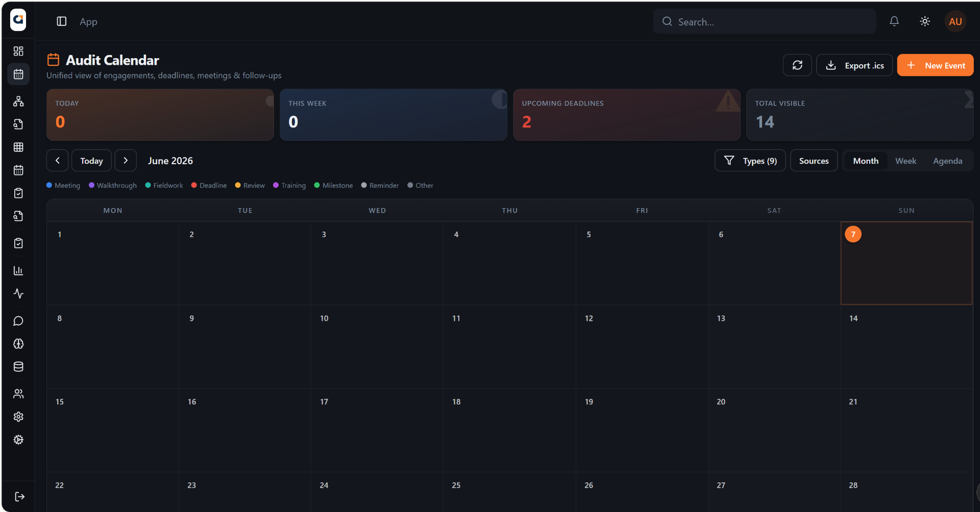
Task: Switch to the Month view tab
Action: click(866, 161)
